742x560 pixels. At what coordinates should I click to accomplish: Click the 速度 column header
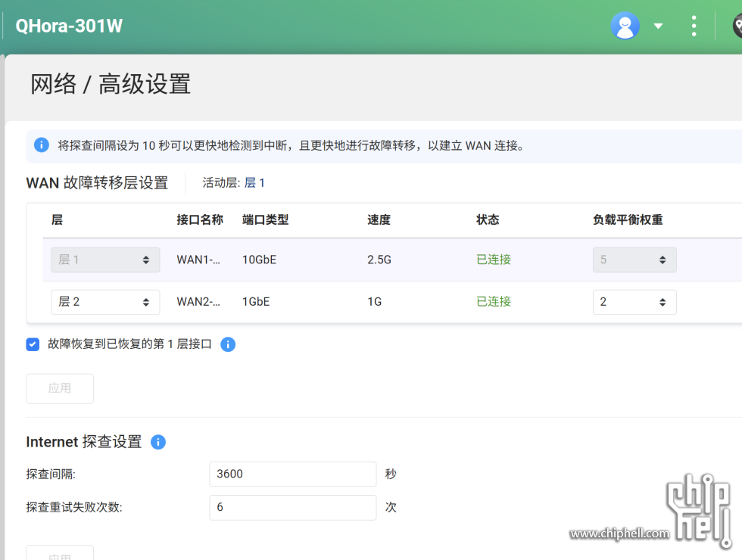[x=379, y=220]
